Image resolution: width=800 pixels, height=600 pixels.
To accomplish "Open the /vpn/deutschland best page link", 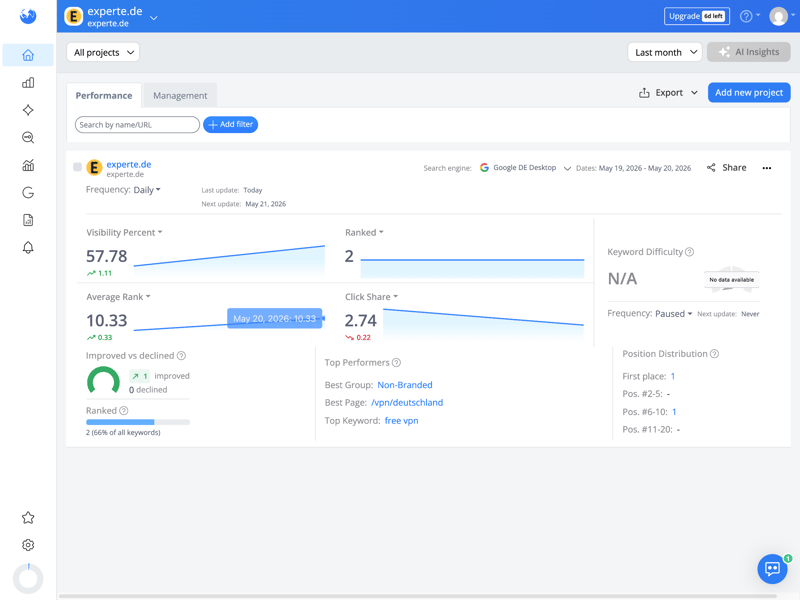I will (x=407, y=403).
